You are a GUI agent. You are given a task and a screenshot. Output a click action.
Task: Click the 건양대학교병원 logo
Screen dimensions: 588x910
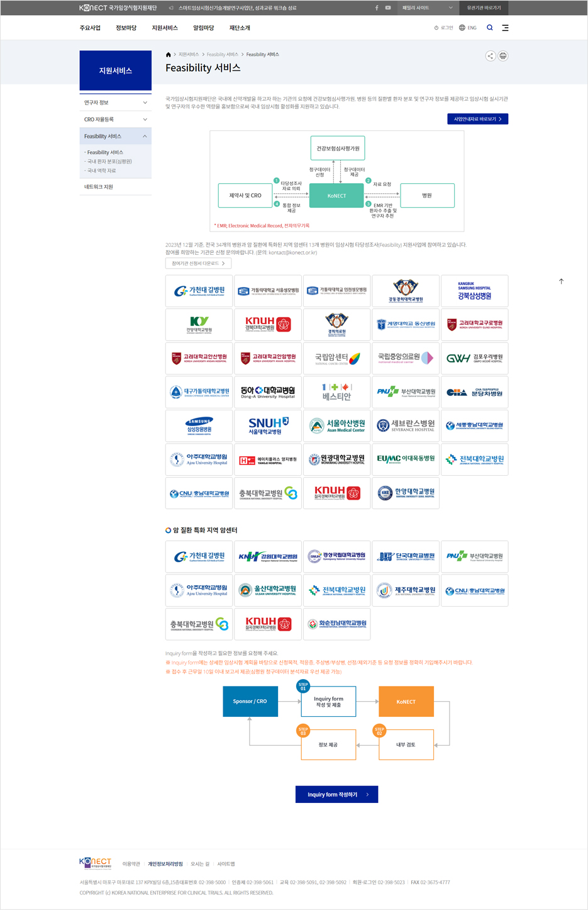pos(199,325)
